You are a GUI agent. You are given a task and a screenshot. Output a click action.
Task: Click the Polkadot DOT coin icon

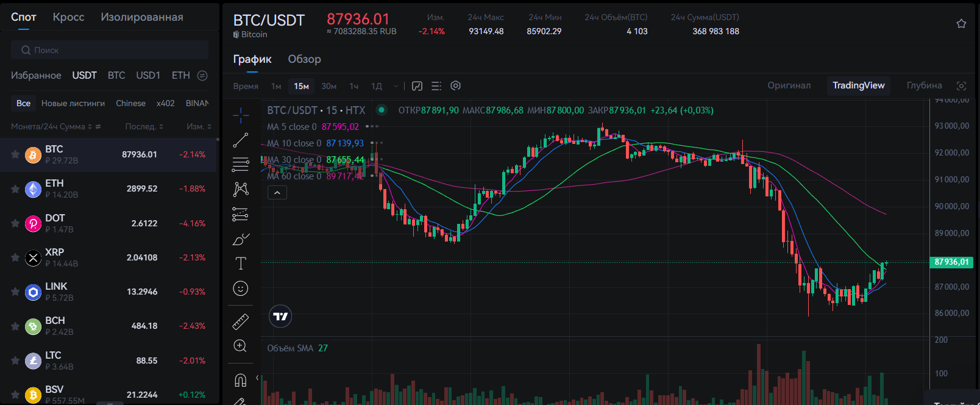click(x=33, y=224)
